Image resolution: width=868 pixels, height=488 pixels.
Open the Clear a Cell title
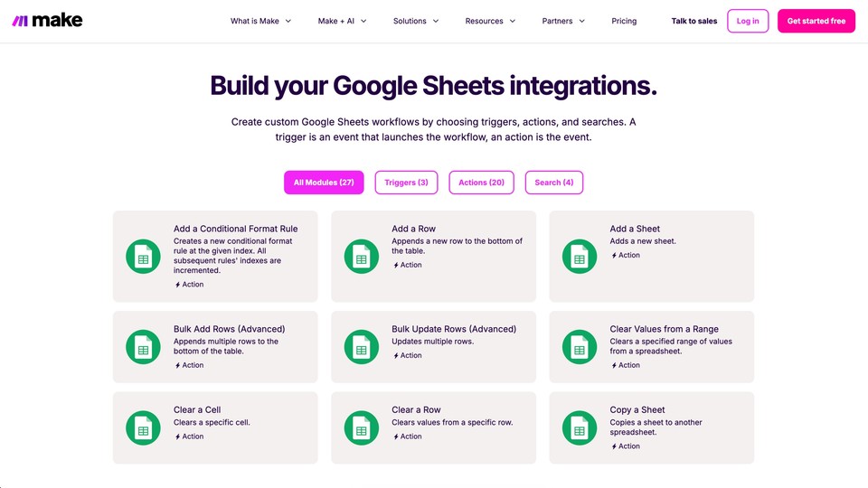click(197, 410)
